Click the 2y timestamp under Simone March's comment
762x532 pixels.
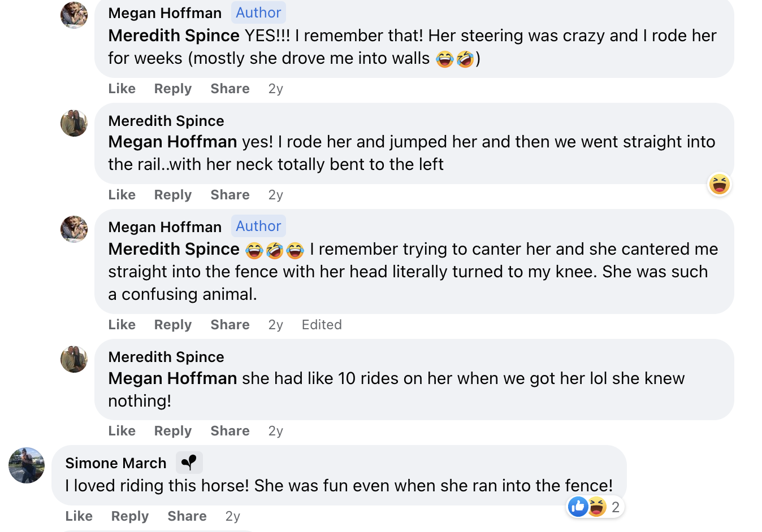click(x=233, y=516)
